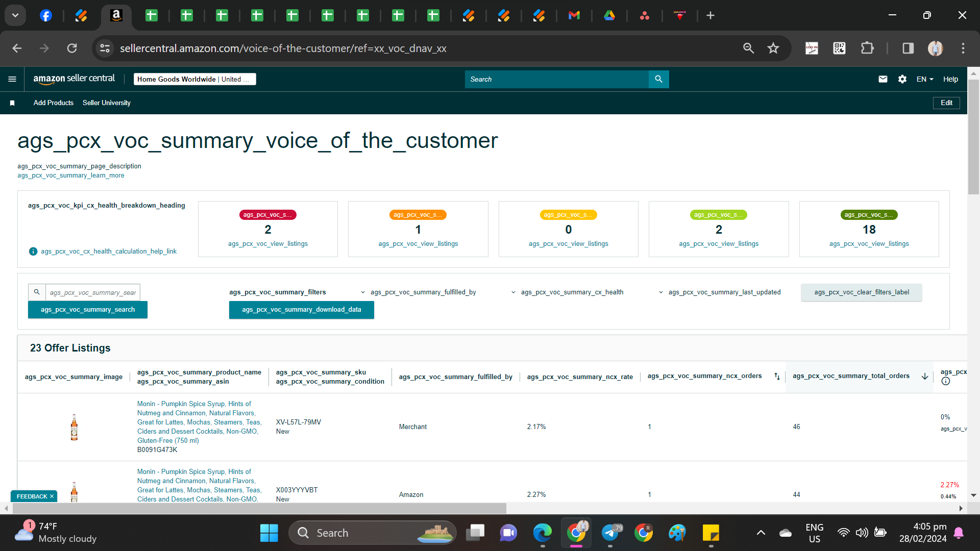Open the mail messages icon

click(x=883, y=79)
